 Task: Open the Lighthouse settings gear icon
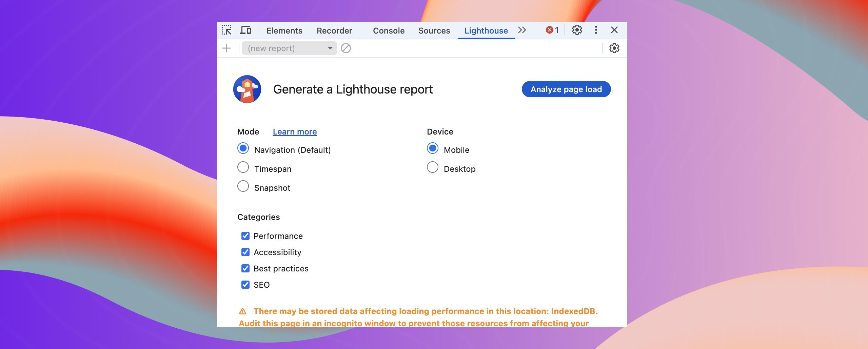(614, 48)
